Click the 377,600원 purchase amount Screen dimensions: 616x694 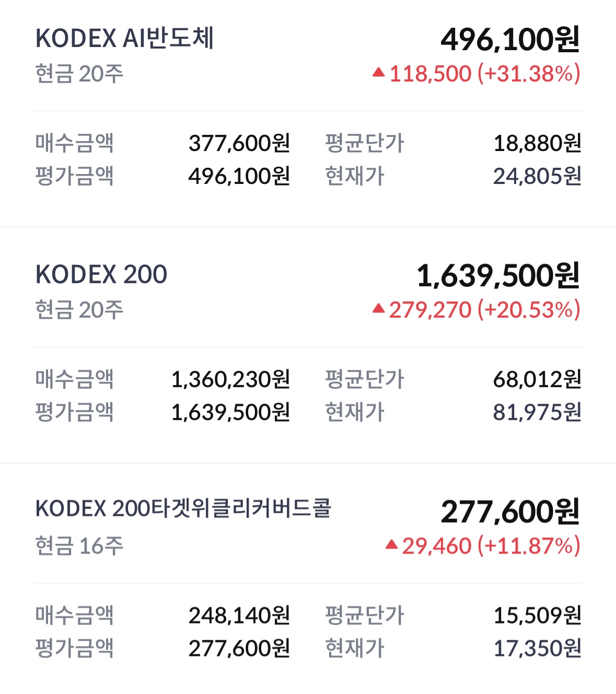(239, 143)
